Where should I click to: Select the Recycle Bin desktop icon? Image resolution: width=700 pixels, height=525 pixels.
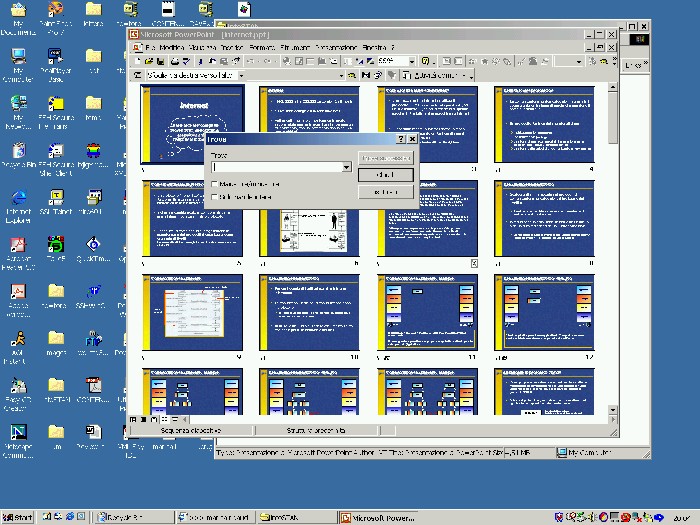pos(18,155)
